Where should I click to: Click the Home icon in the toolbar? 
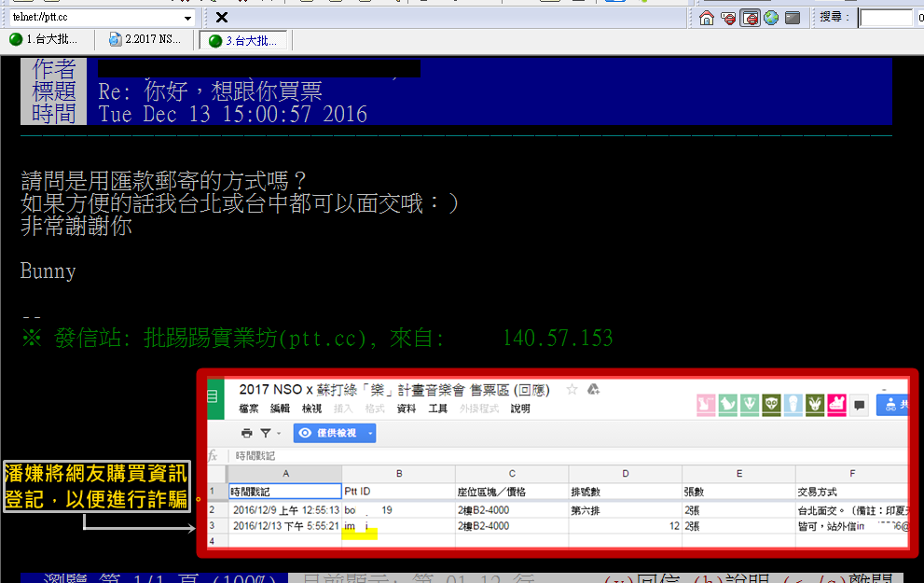(x=706, y=19)
